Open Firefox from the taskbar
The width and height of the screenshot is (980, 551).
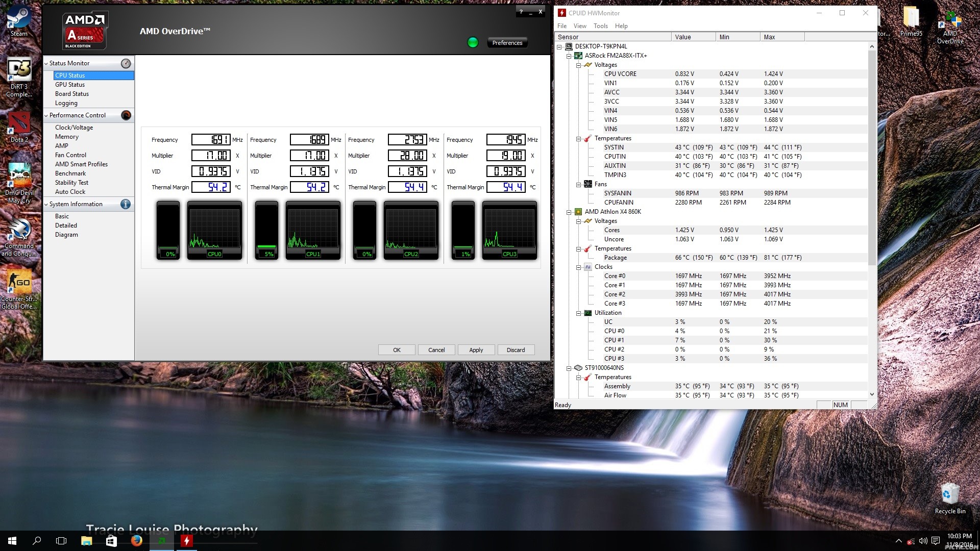tap(136, 541)
